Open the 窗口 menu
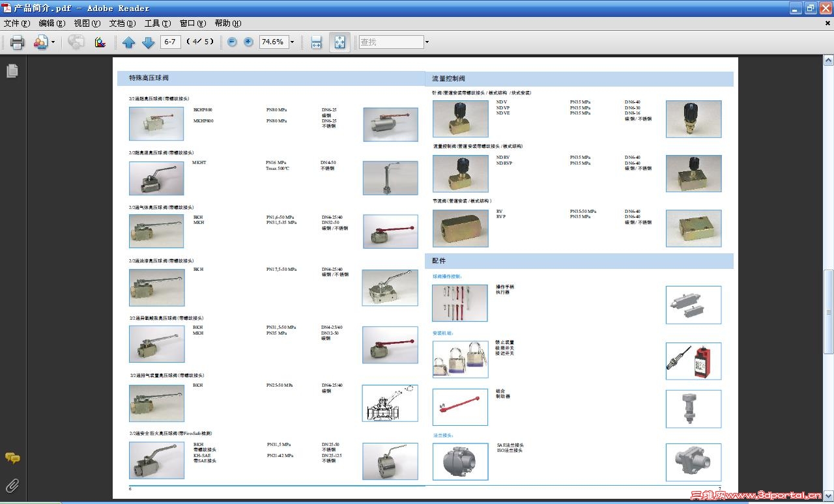Image resolution: width=834 pixels, height=504 pixels. coord(193,23)
